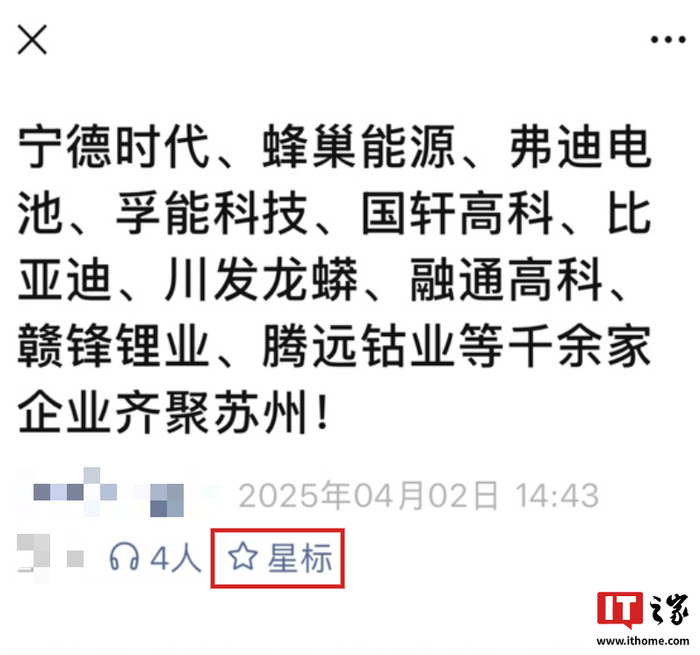
Task: Tap the blurred gray tag beside headphones
Action: click(x=33, y=557)
